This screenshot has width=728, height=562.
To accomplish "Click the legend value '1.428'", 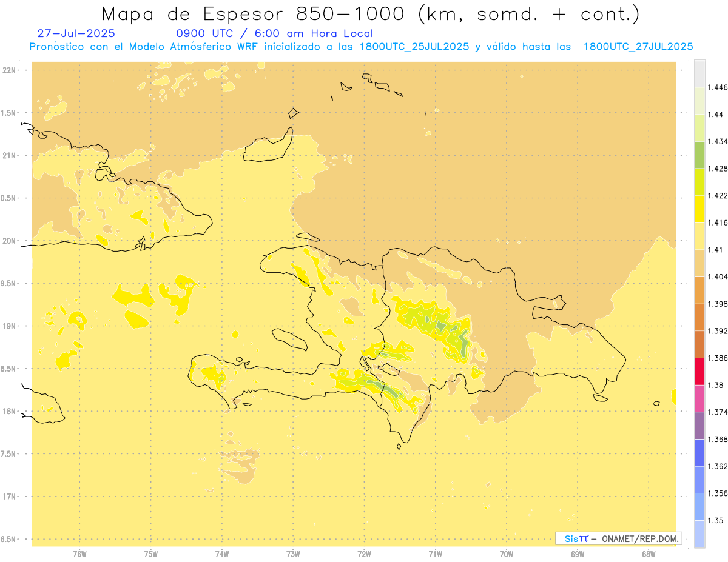I will [718, 169].
